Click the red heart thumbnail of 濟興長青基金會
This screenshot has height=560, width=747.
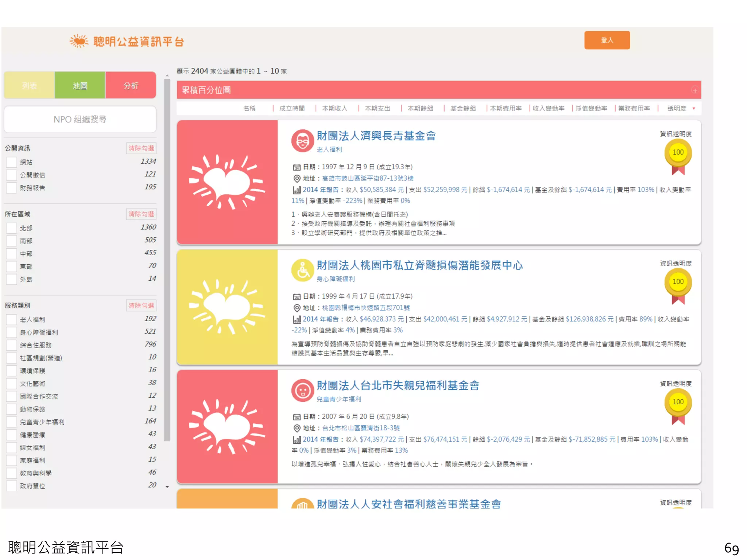click(x=227, y=182)
